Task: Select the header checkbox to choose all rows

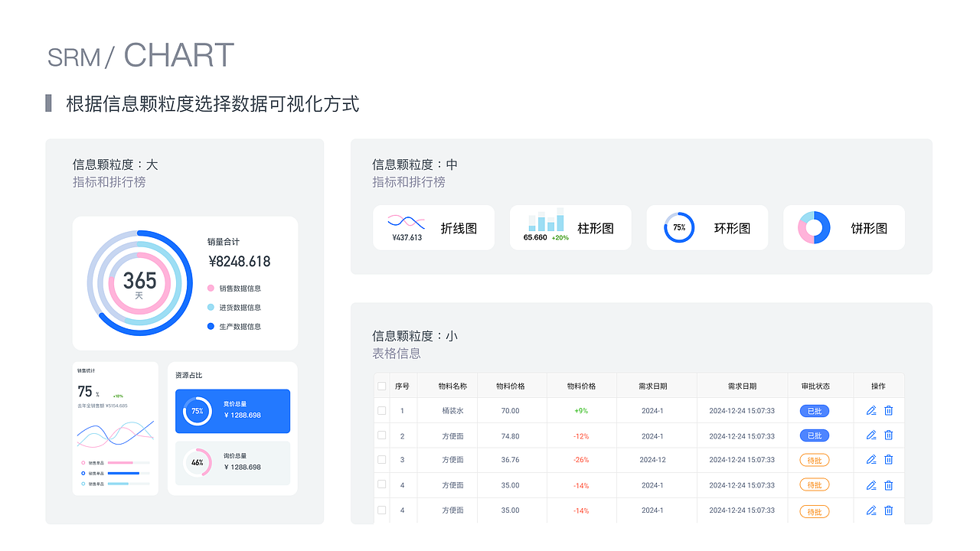Action: (381, 386)
